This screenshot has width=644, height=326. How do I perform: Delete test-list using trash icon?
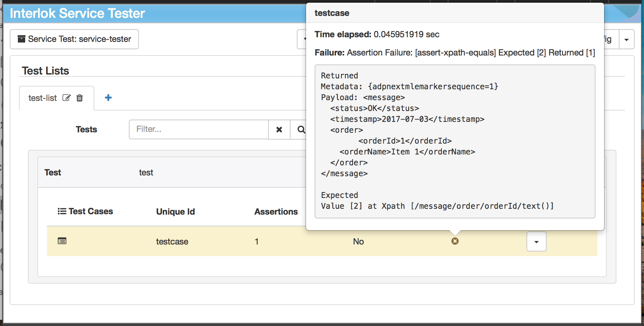(x=80, y=98)
